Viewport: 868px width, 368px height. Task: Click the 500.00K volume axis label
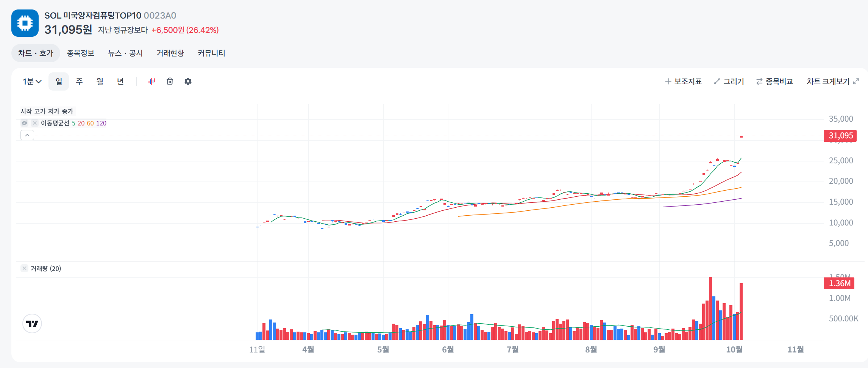843,319
